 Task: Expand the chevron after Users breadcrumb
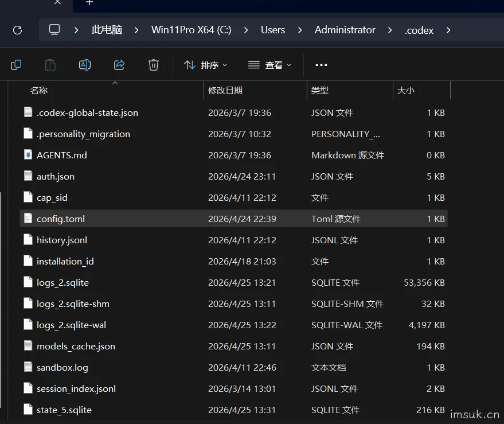point(300,30)
